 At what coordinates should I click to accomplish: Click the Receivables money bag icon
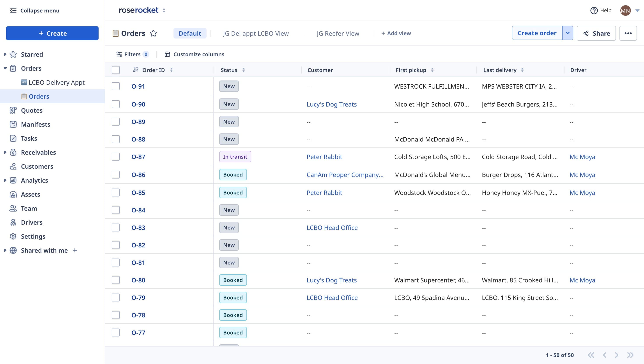[13, 152]
